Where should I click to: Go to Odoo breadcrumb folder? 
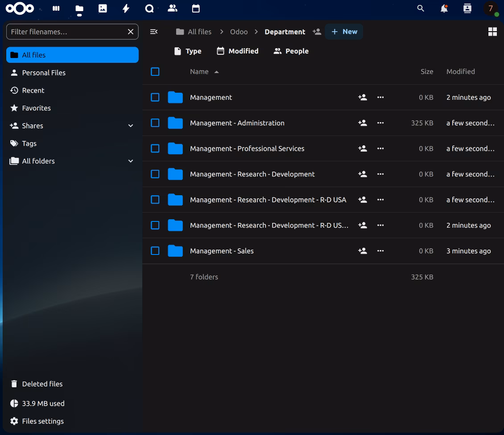pos(239,32)
